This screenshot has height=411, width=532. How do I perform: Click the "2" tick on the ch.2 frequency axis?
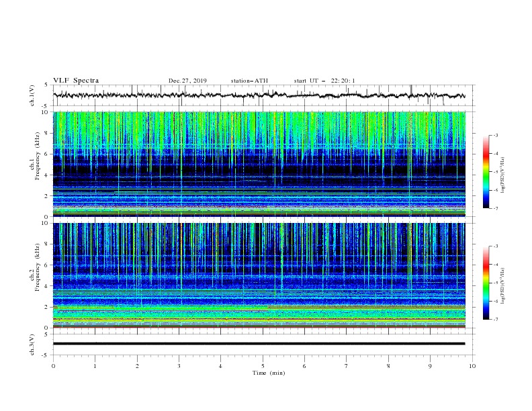46,307
